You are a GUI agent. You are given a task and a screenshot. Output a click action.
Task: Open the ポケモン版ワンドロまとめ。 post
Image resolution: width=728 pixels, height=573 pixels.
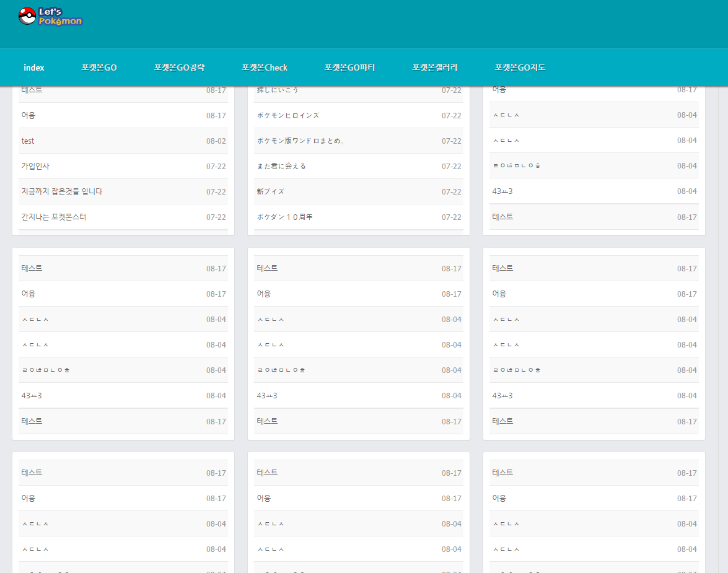(300, 141)
